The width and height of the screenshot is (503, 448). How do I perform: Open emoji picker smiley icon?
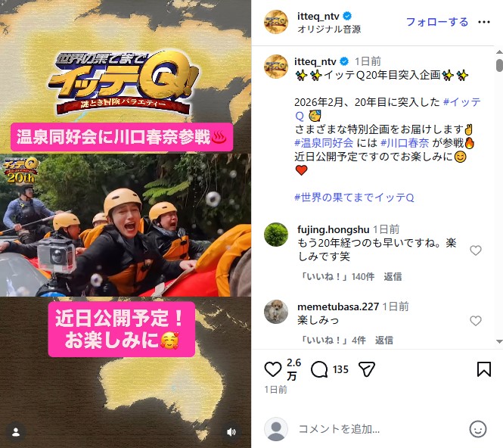(478, 429)
